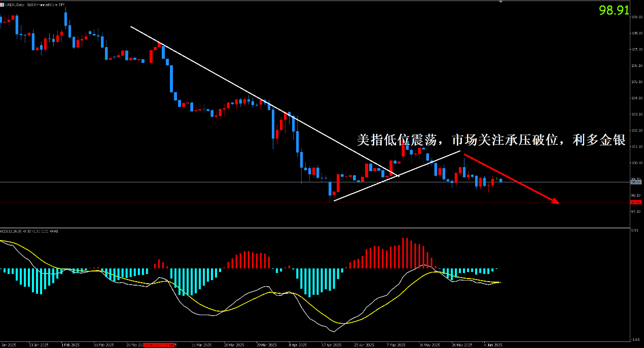Click the red highlighted date marker on time axis
The image size is (644, 348).
pos(160,344)
